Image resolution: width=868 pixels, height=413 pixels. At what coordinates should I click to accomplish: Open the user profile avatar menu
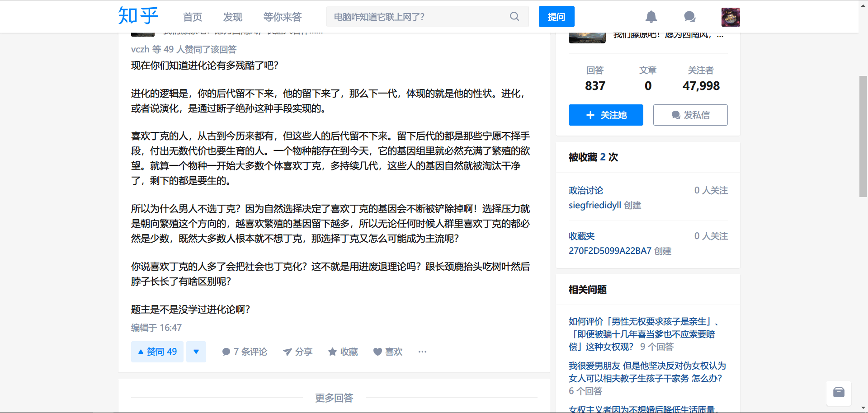tap(731, 17)
